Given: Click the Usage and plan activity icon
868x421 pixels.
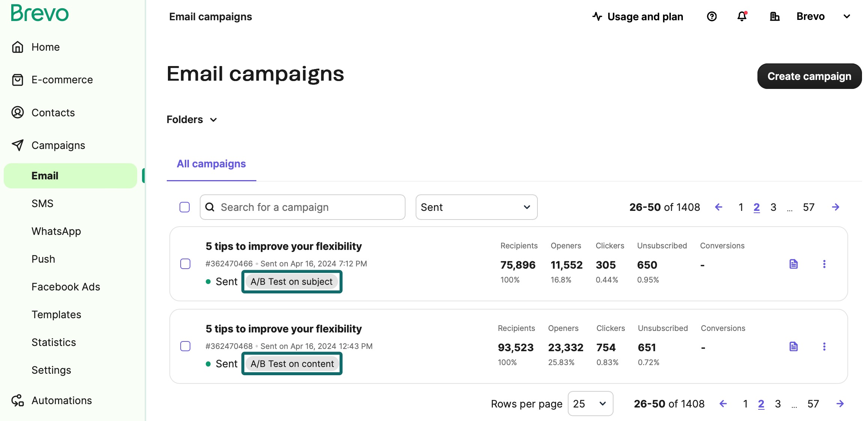Looking at the screenshot, I should click(x=597, y=17).
